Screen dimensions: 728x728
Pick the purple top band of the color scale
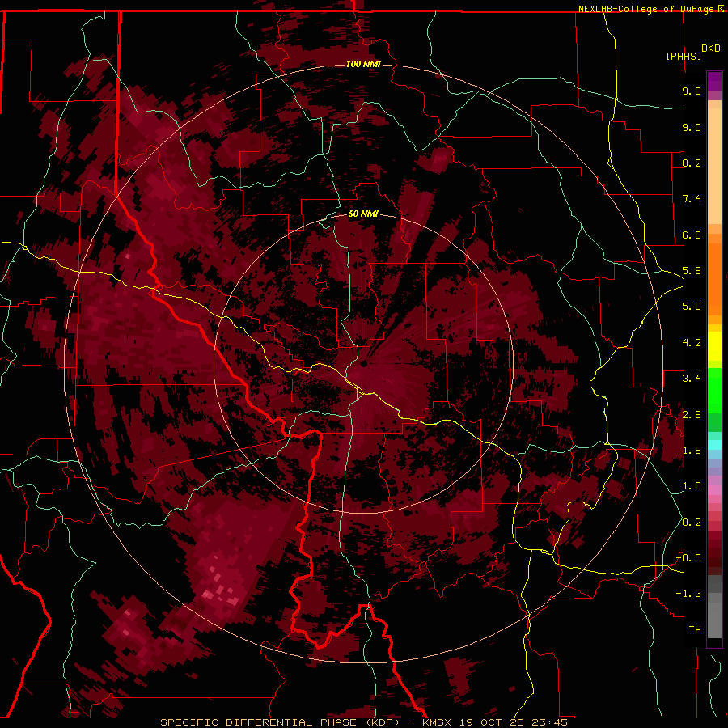(714, 81)
